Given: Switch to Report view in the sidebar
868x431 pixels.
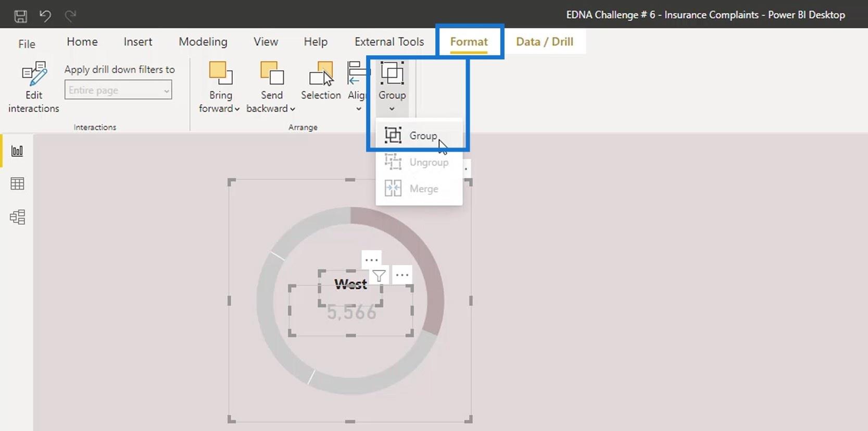Looking at the screenshot, I should pos(17,151).
